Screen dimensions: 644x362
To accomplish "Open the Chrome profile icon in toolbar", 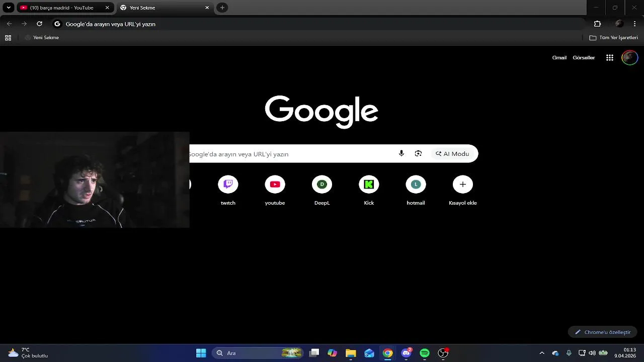I will [x=619, y=24].
